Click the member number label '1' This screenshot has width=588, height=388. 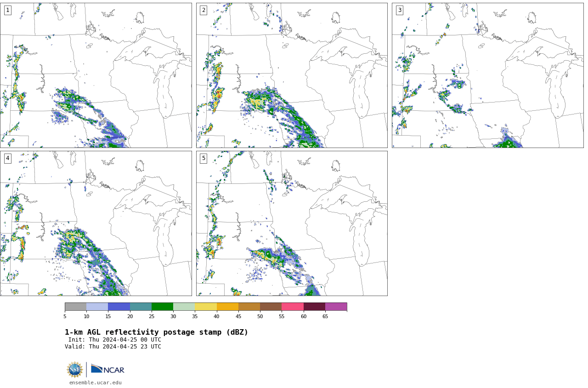pyautogui.click(x=7, y=10)
